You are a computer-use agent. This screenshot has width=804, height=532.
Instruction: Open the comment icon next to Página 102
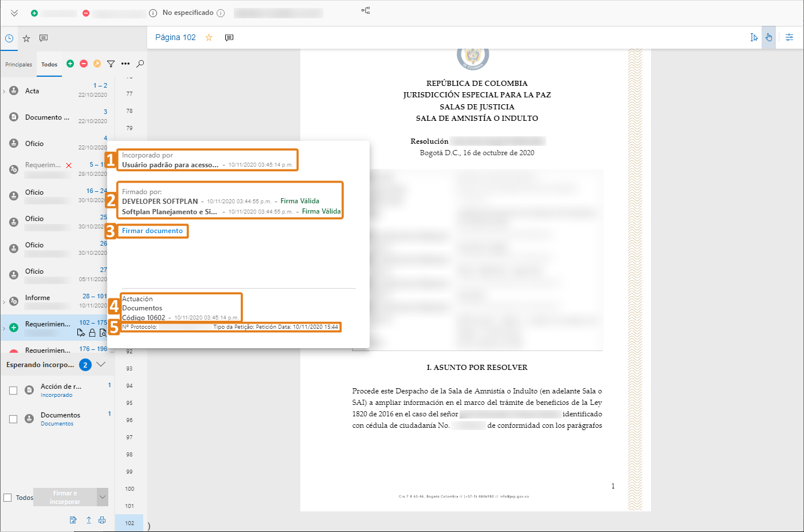[229, 38]
